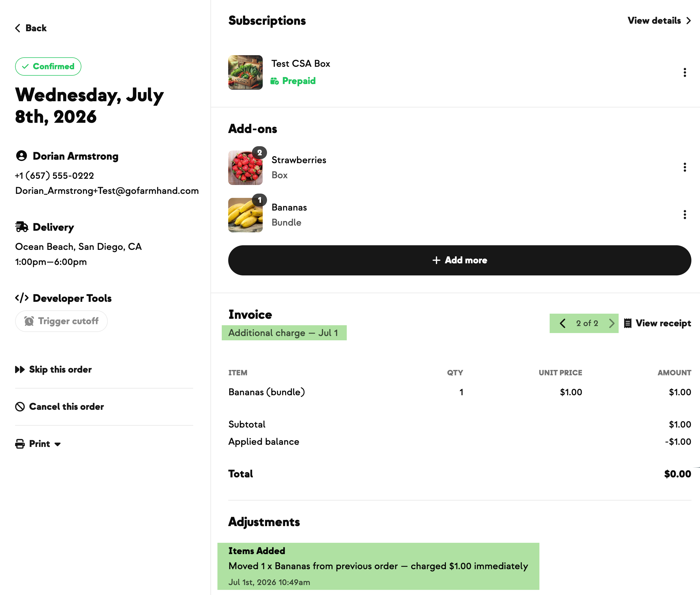
Task: Open View details for Subscriptions
Action: (x=659, y=20)
